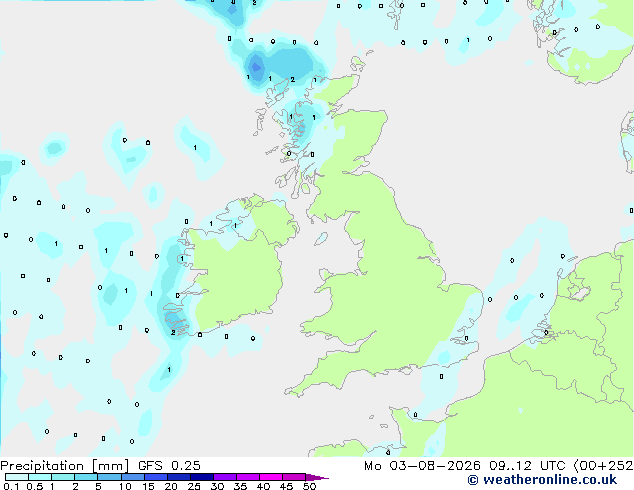Pick the 15–20 mm legend swatch
Viewport: 634px width, 490px height.
coord(156,477)
